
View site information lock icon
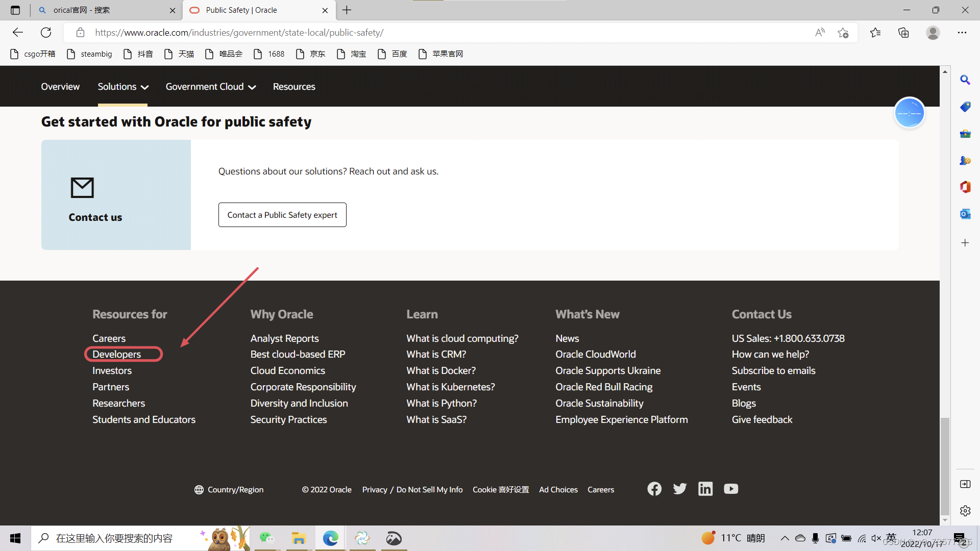coord(80,33)
